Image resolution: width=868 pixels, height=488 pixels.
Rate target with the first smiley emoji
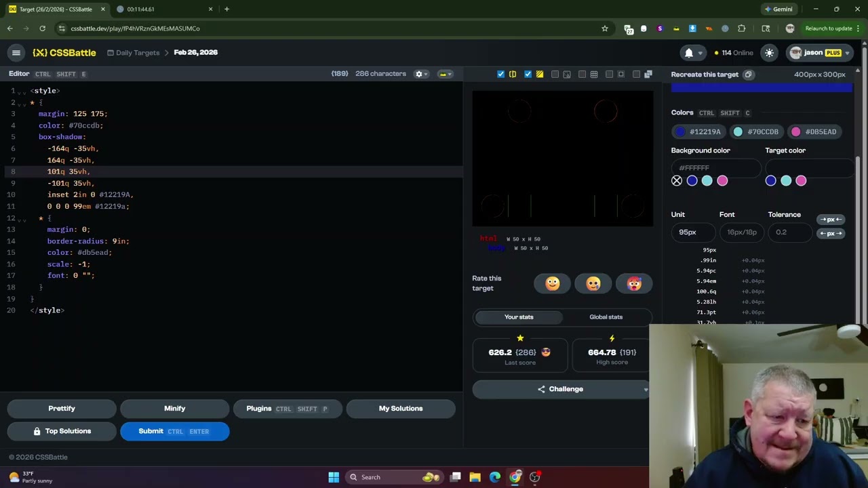click(x=553, y=283)
